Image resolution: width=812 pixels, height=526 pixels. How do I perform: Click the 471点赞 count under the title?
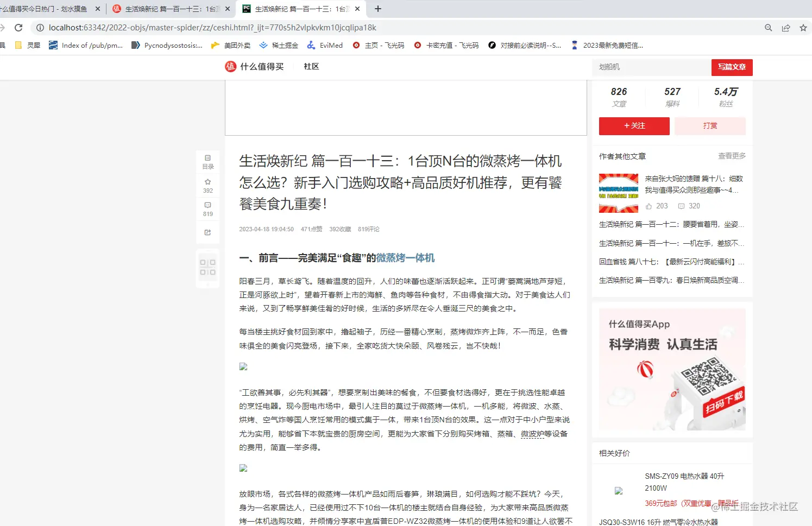312,229
